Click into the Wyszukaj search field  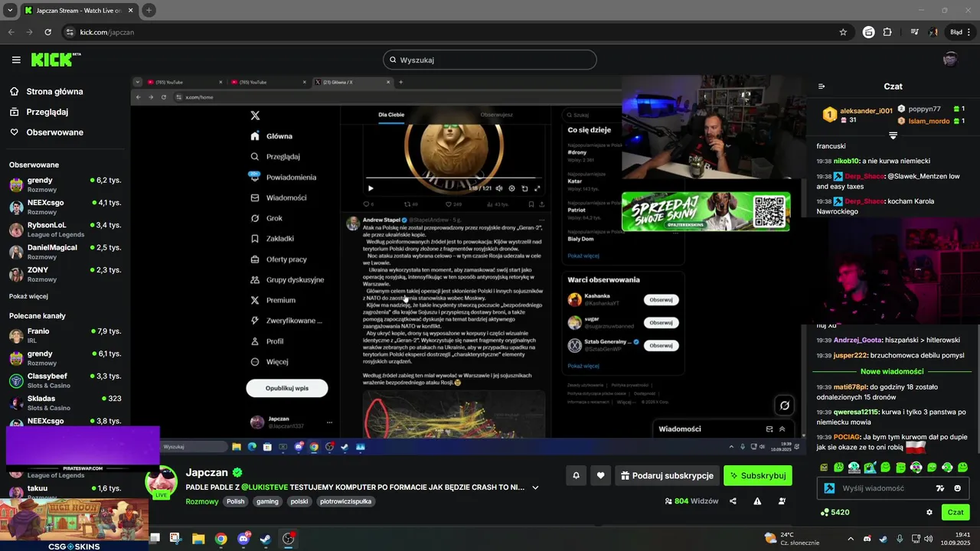[x=490, y=60]
